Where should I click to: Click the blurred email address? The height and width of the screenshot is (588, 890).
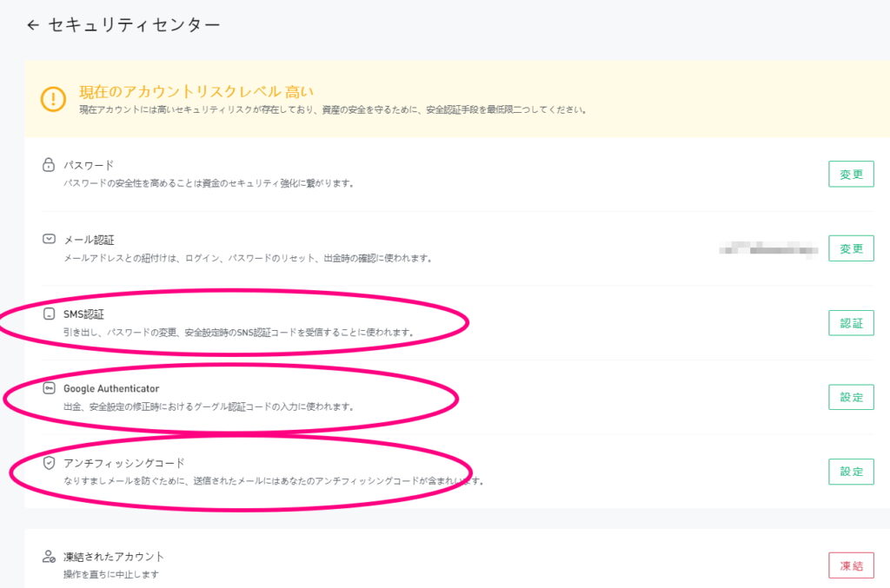(x=768, y=249)
